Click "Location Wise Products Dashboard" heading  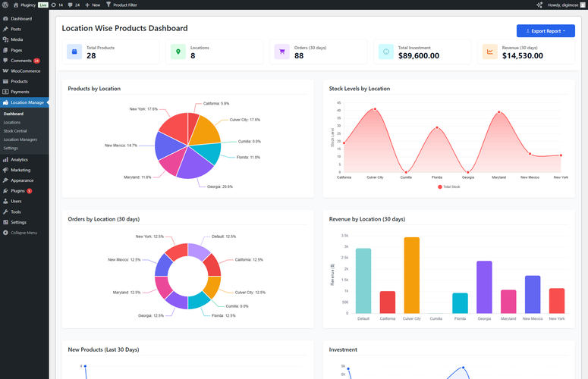pyautogui.click(x=124, y=28)
